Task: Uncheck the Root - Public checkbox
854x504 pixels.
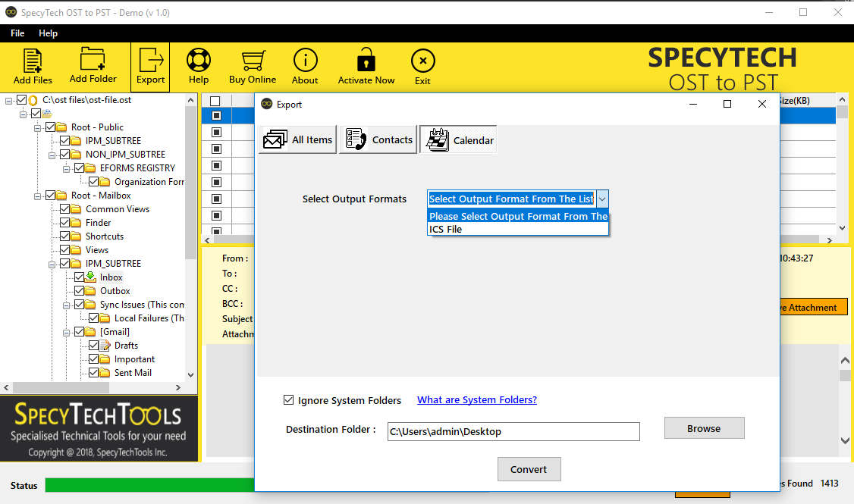Action: point(50,127)
